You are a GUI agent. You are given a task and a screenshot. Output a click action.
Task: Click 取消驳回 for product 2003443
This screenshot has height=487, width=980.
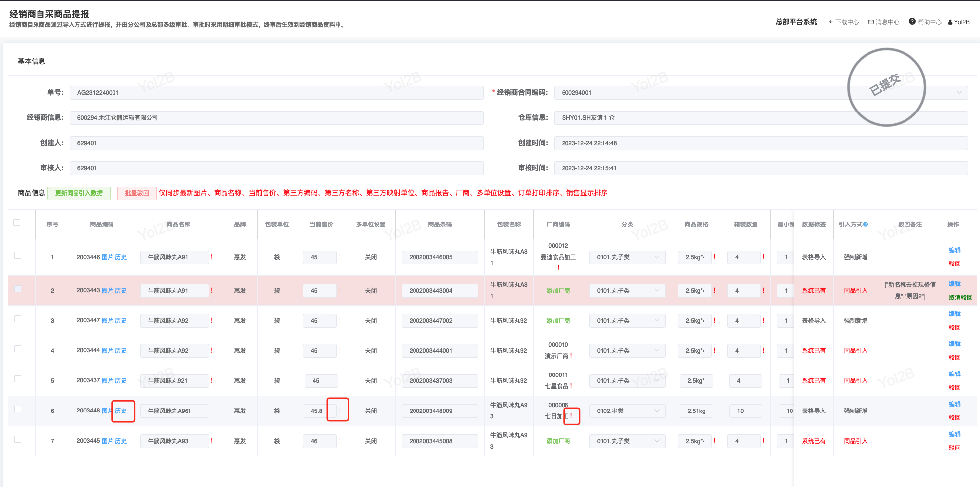tap(960, 298)
